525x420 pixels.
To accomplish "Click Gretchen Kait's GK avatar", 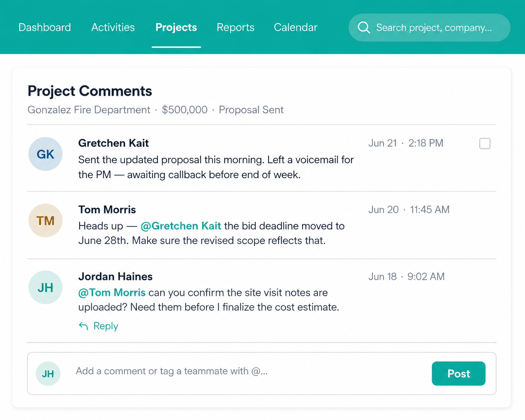I will click(x=45, y=154).
